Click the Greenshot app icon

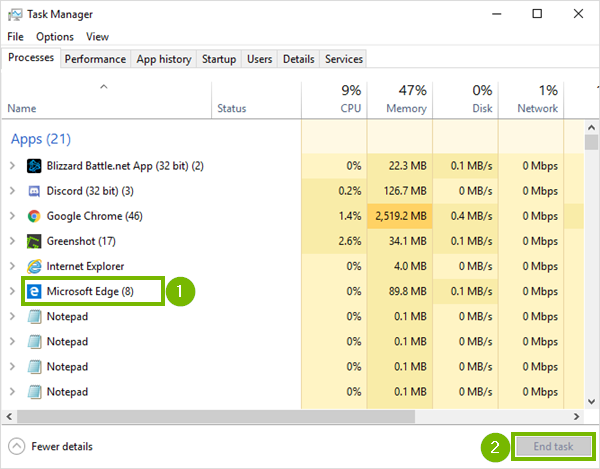(34, 241)
